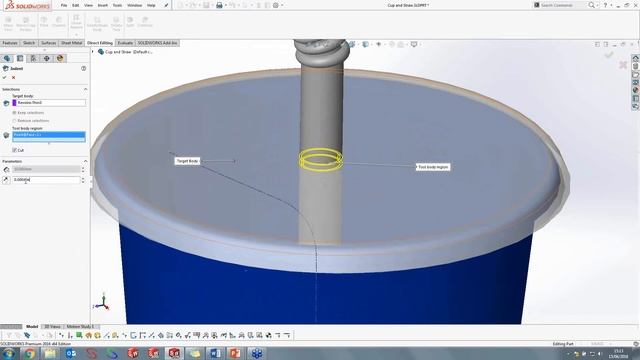
Task: Click the Print icon in the top toolbar
Action: [219, 5]
